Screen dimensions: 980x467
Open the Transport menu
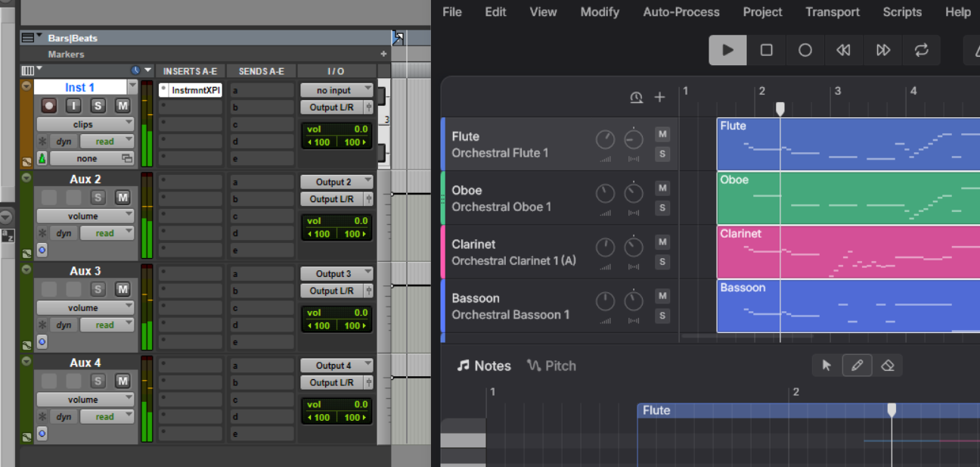coord(833,12)
